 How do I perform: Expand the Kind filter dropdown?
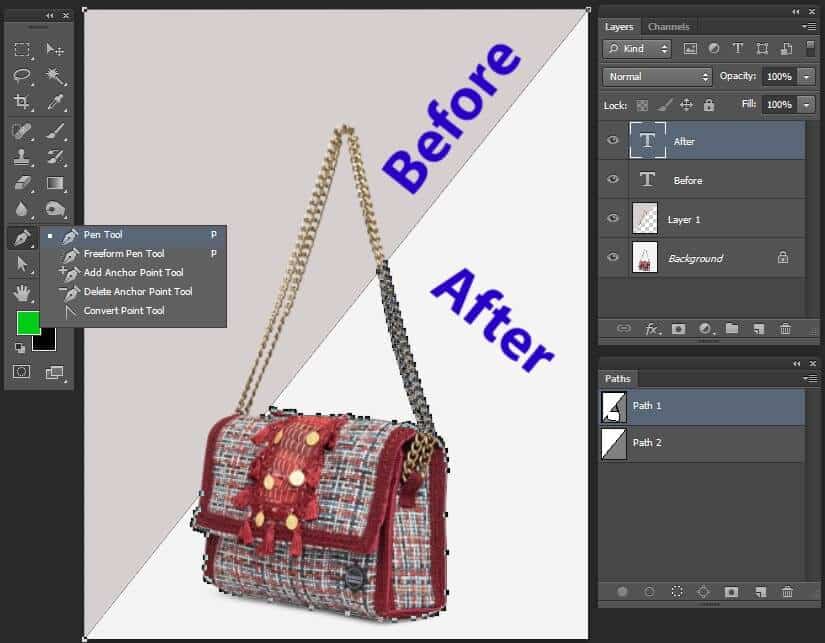click(663, 48)
